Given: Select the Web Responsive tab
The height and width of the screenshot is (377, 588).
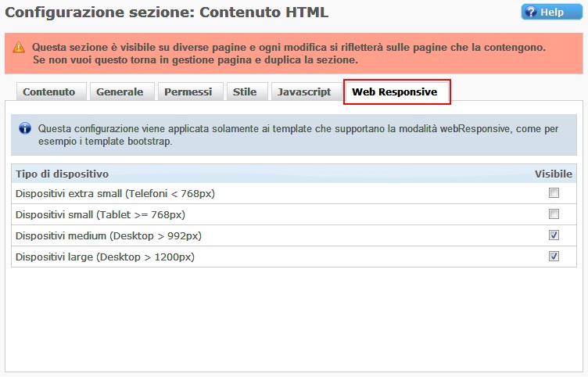Looking at the screenshot, I should click(x=395, y=92).
